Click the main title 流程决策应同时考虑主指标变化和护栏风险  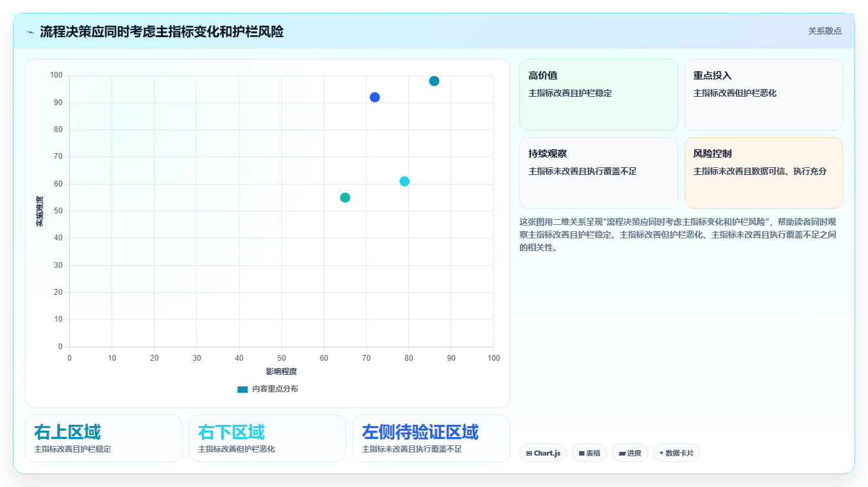click(162, 31)
